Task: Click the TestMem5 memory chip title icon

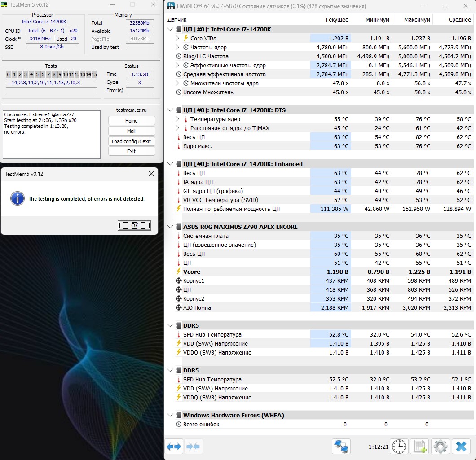Action: click(4, 4)
